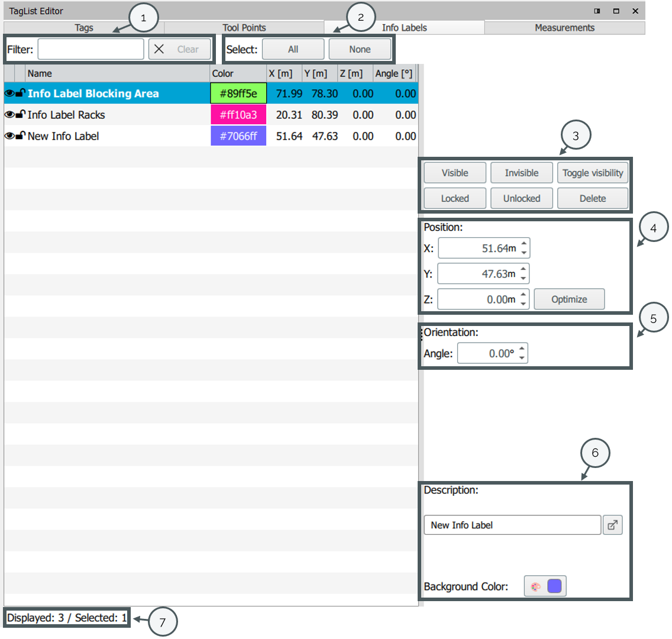Toggle eye icon for Info Label Racks
This screenshot has width=672, height=639.
coord(9,115)
